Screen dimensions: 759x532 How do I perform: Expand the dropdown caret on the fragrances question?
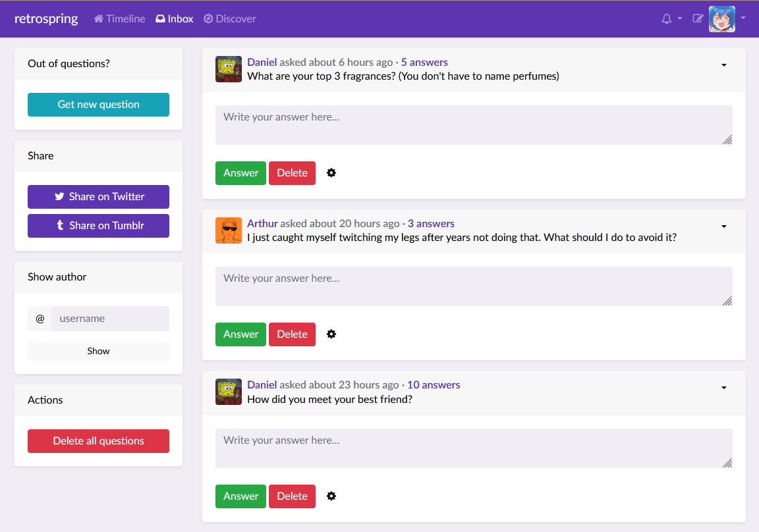pyautogui.click(x=723, y=65)
